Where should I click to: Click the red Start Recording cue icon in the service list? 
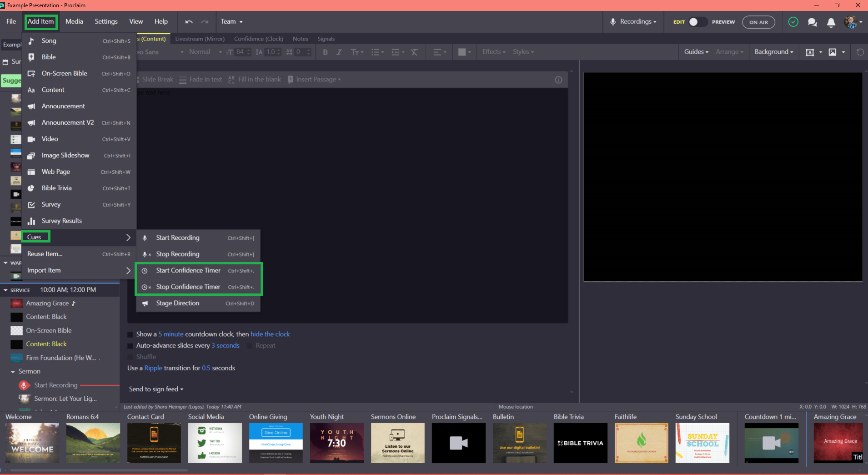pos(24,385)
